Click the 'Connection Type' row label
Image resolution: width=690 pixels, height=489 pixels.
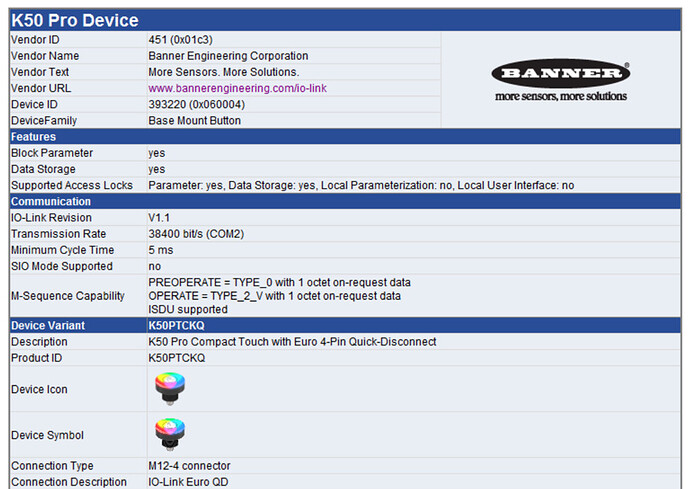pyautogui.click(x=52, y=466)
